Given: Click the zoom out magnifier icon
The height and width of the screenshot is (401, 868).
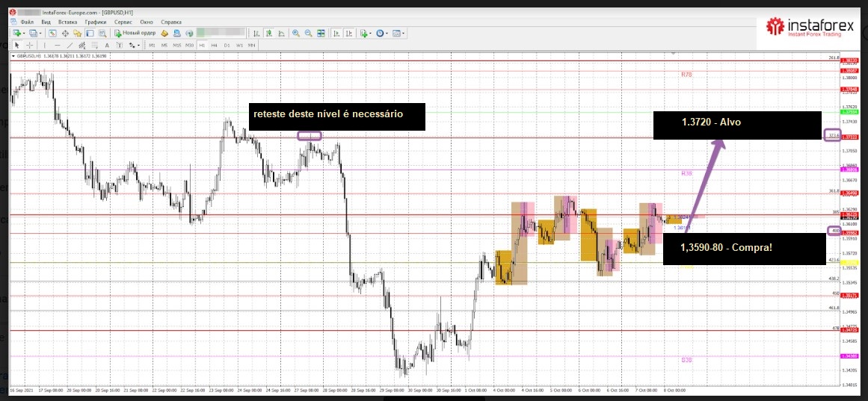Looking at the screenshot, I should [x=308, y=34].
